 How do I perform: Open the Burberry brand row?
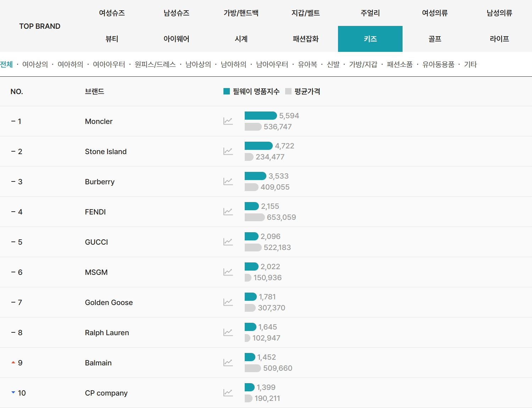tap(266, 181)
